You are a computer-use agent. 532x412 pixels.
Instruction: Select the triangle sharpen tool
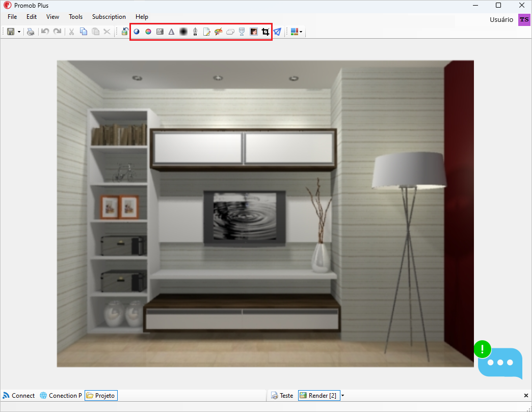click(171, 32)
